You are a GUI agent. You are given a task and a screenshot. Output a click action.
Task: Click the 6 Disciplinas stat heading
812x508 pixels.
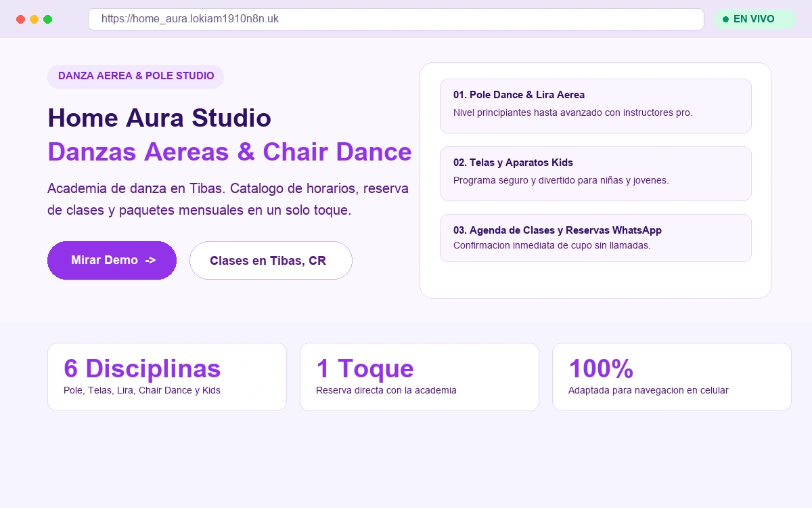click(x=142, y=368)
